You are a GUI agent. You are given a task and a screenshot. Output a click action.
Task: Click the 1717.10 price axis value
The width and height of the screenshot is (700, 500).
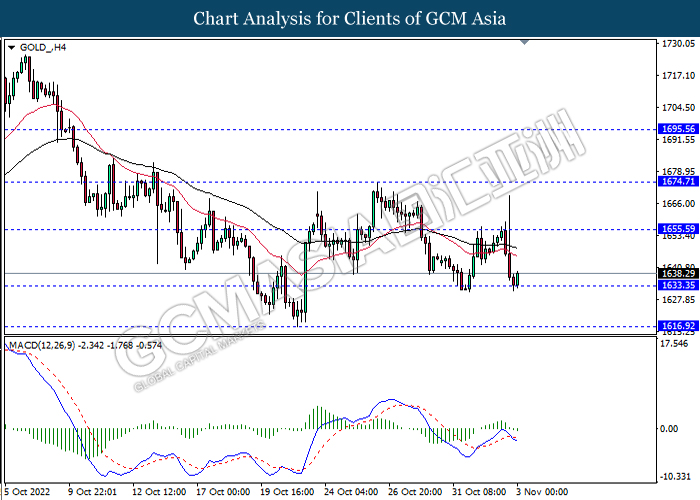pos(678,76)
